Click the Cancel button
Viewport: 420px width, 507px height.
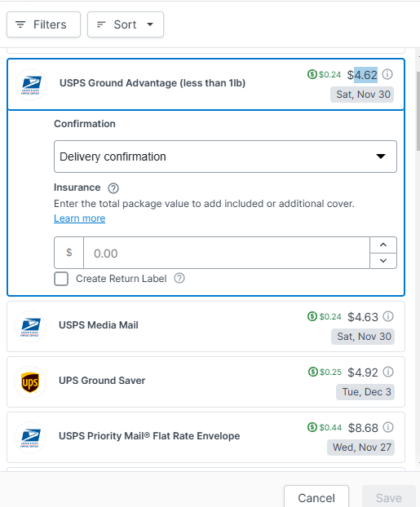pos(316,497)
